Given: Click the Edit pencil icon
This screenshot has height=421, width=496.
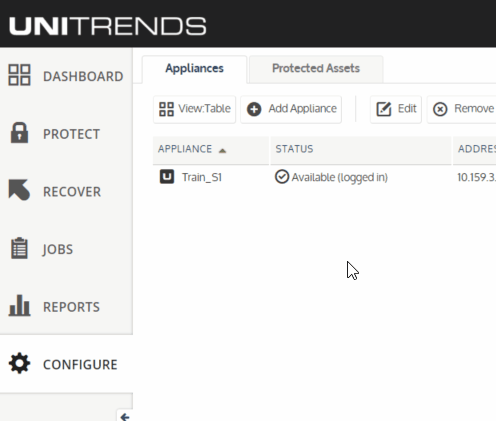Looking at the screenshot, I should tap(384, 109).
